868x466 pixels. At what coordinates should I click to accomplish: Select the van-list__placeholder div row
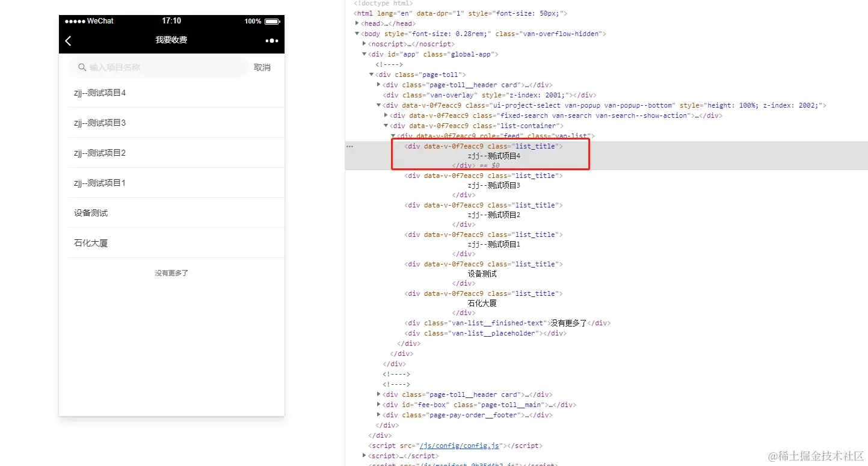(x=485, y=333)
